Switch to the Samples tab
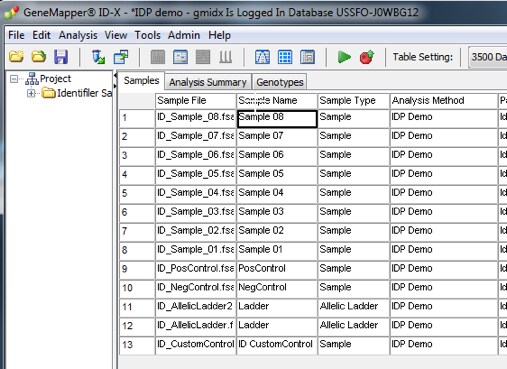This screenshot has width=507, height=369. coord(141,81)
